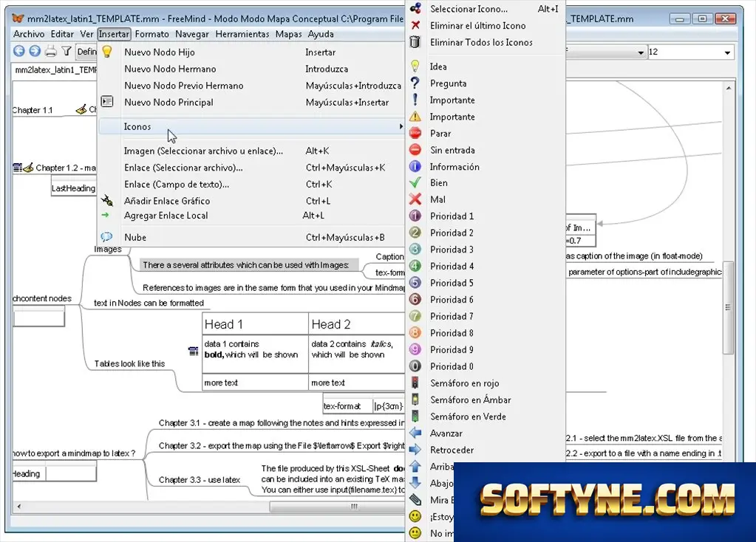Screen dimensions: 756x542
Task: Click the print icon in toolbar
Action: (x=51, y=51)
